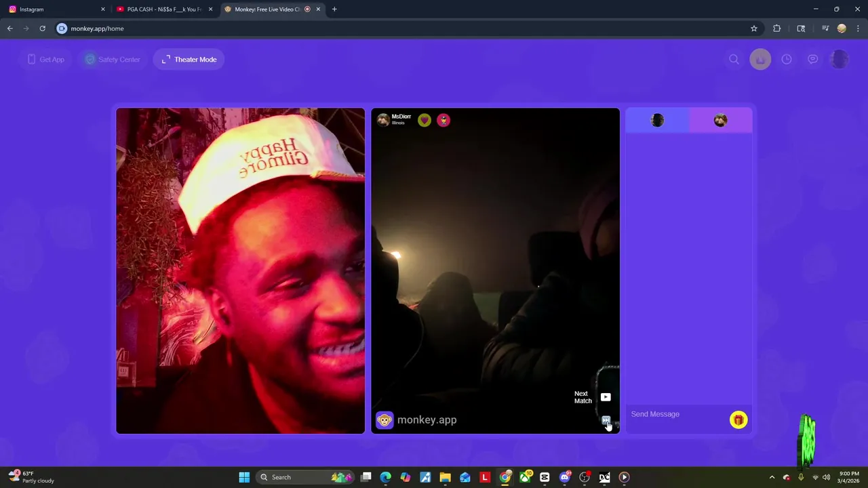
Task: Focus the Send Message field
Action: click(676, 414)
